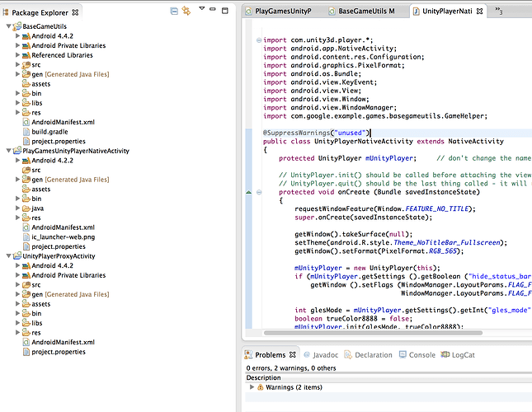The width and height of the screenshot is (532, 412).
Task: Select res folder under UnityPlayerProxyActivity
Action: (31, 333)
